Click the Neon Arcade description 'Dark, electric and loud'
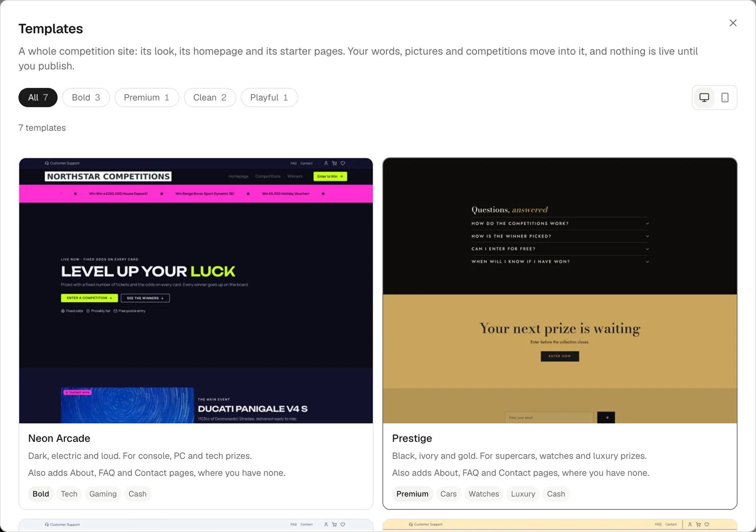The image size is (756, 532). coord(140,456)
